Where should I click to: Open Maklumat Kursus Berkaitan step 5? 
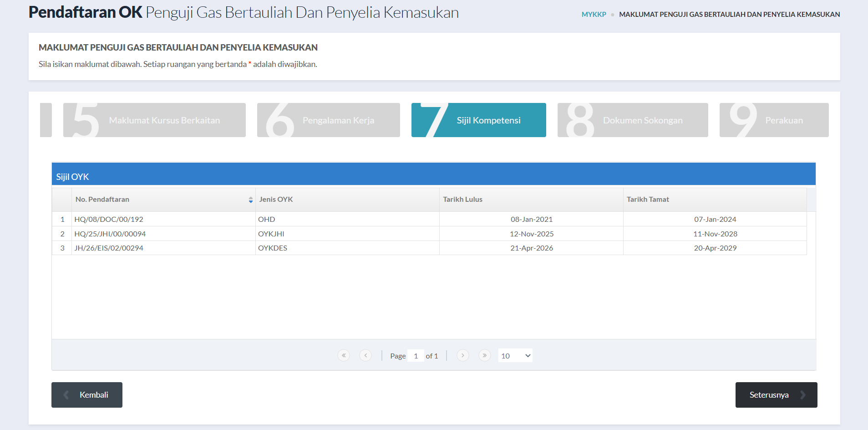[x=154, y=120]
